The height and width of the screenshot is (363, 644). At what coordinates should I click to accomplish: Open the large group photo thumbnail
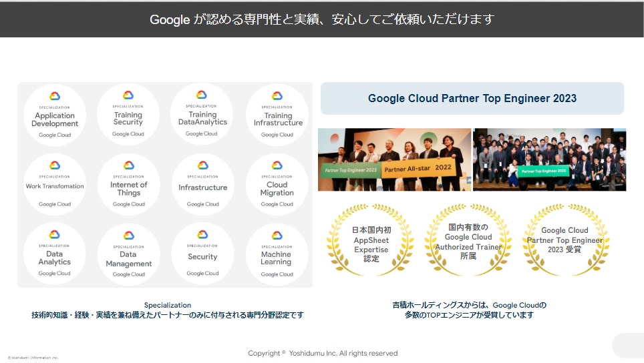point(550,159)
